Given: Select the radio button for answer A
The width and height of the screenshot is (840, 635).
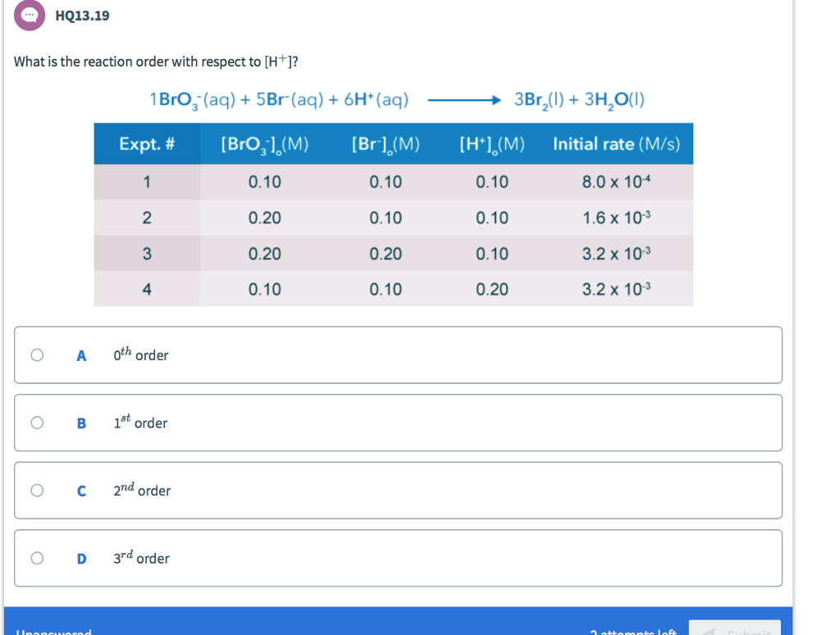Looking at the screenshot, I should tap(37, 354).
